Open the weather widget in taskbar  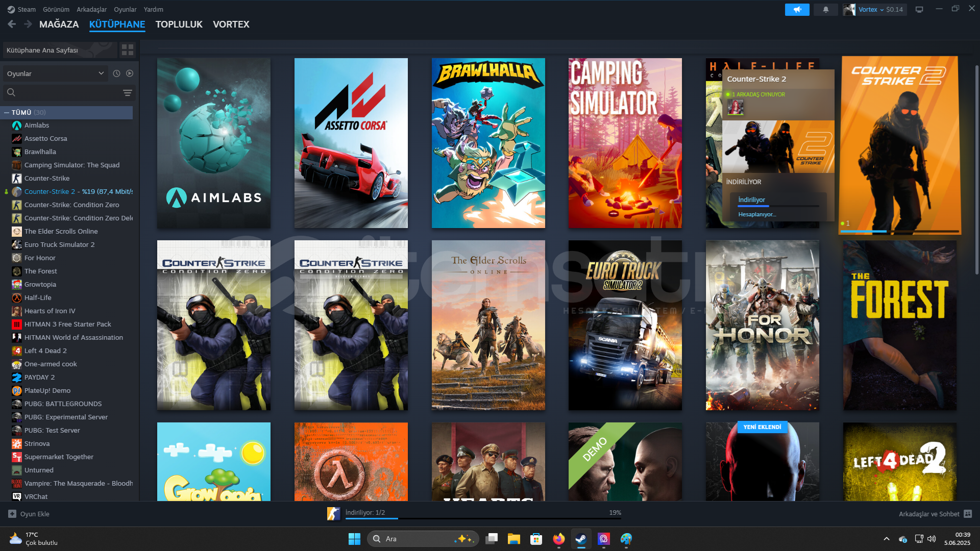(34, 539)
